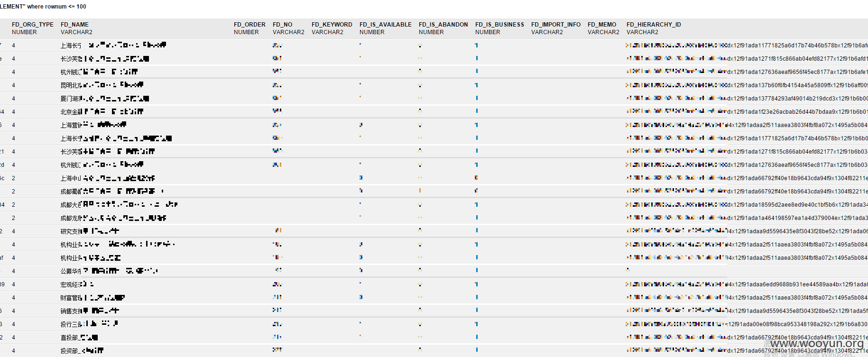Viewport: 868px width, 357px height.
Task: Select the FD_IS_AVAILABLE column header
Action: [386, 25]
